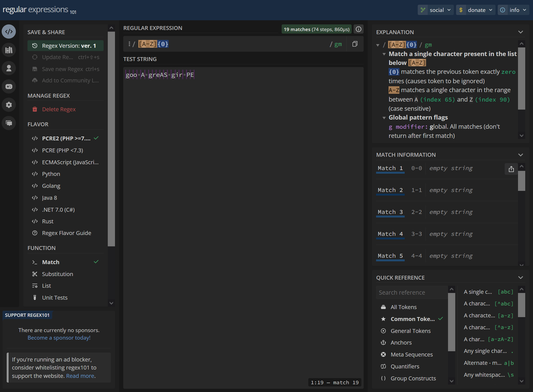The image size is (533, 392).
Task: Select Python flavor
Action: 65,174
